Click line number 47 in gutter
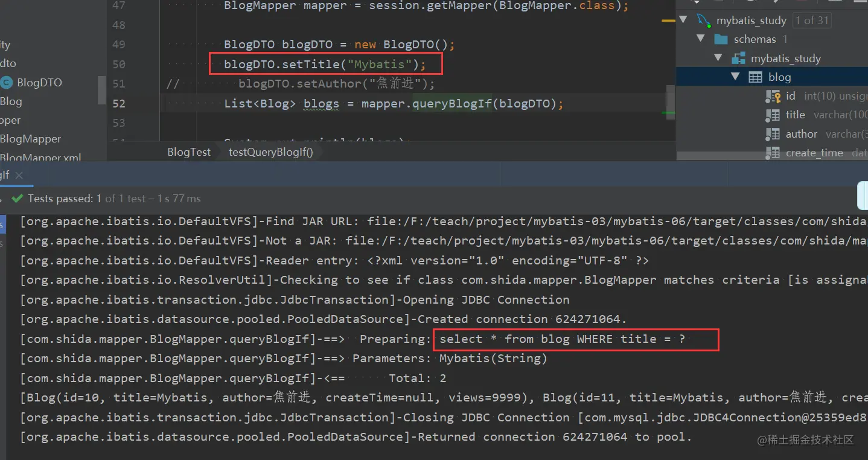868x460 pixels. click(x=119, y=5)
